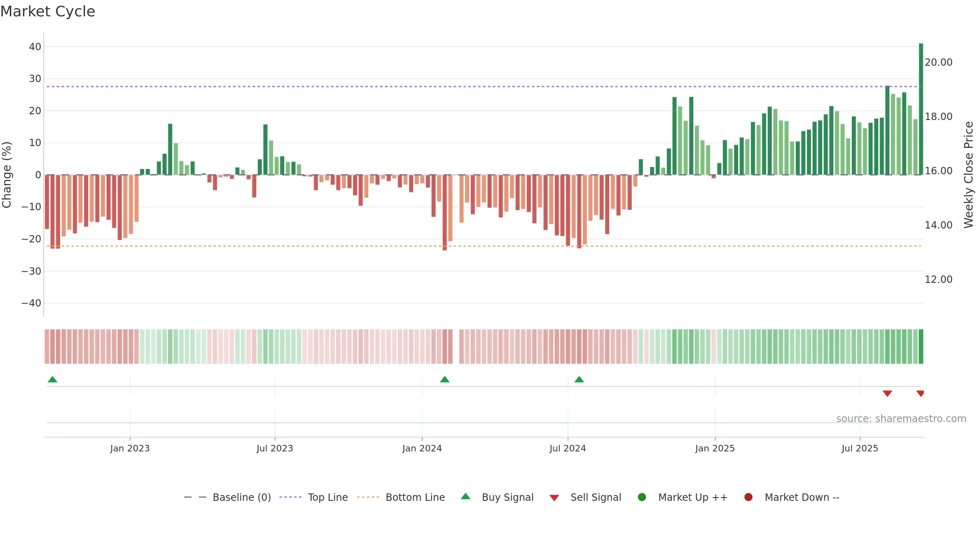Click the 18.00 price axis label
This screenshot has height=551, width=980.
[938, 116]
